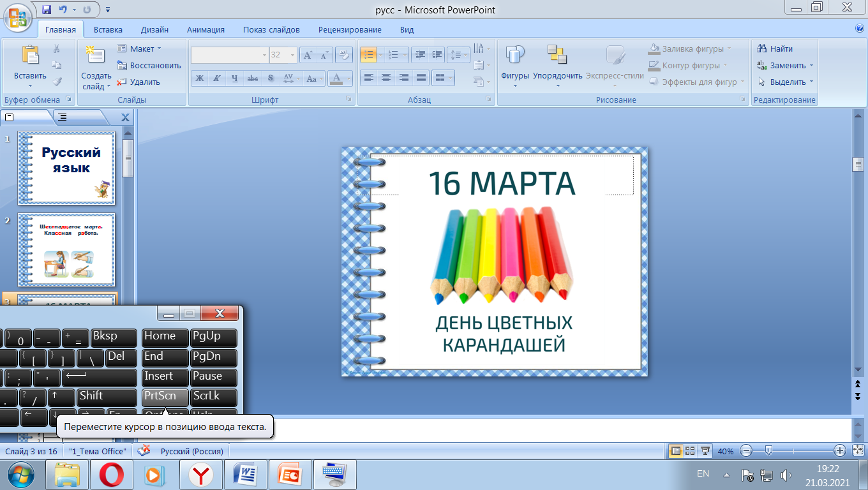Expand the Replace (Заменить) dropdown arrow
The image size is (868, 490).
pyautogui.click(x=811, y=66)
